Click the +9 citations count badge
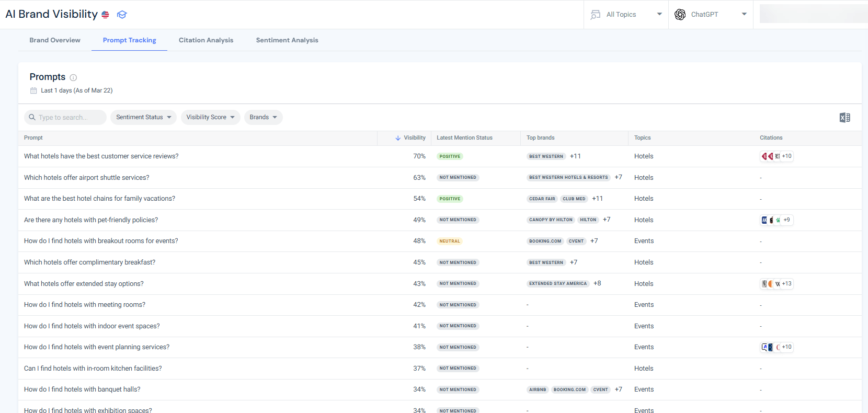The image size is (868, 413). [x=787, y=220]
